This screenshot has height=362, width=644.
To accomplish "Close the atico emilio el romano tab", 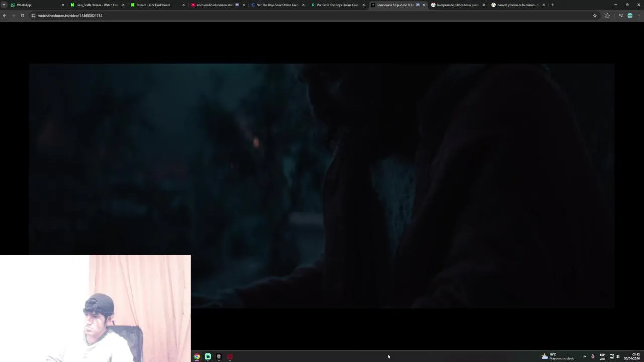I will click(244, 5).
